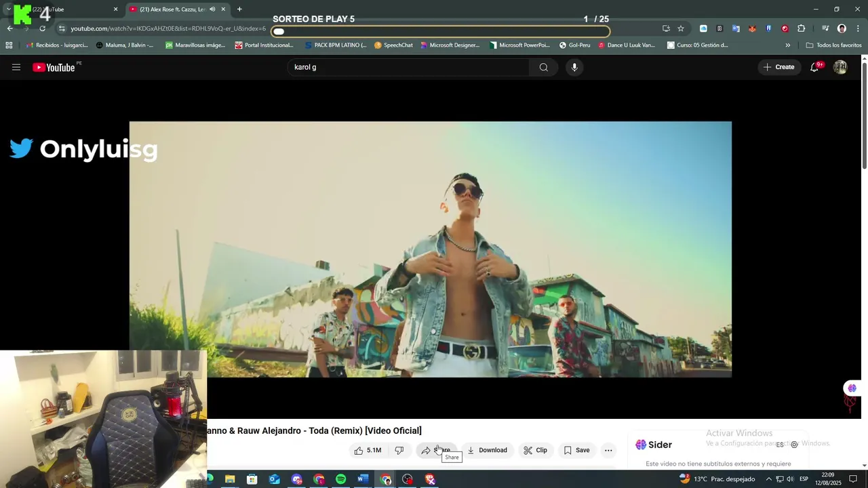Open 'Curso: 05 Gestión d...' bookmark
The height and width of the screenshot is (488, 868).
[x=697, y=45]
